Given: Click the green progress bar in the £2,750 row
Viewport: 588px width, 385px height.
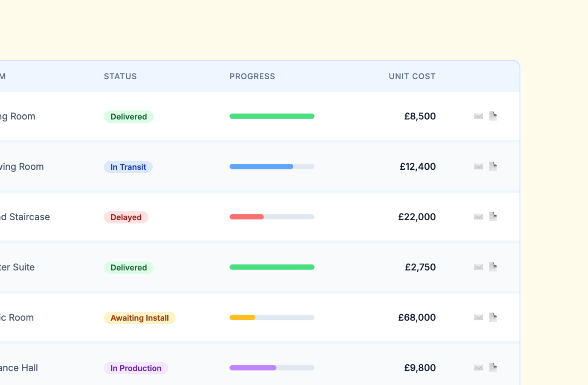Looking at the screenshot, I should (272, 267).
